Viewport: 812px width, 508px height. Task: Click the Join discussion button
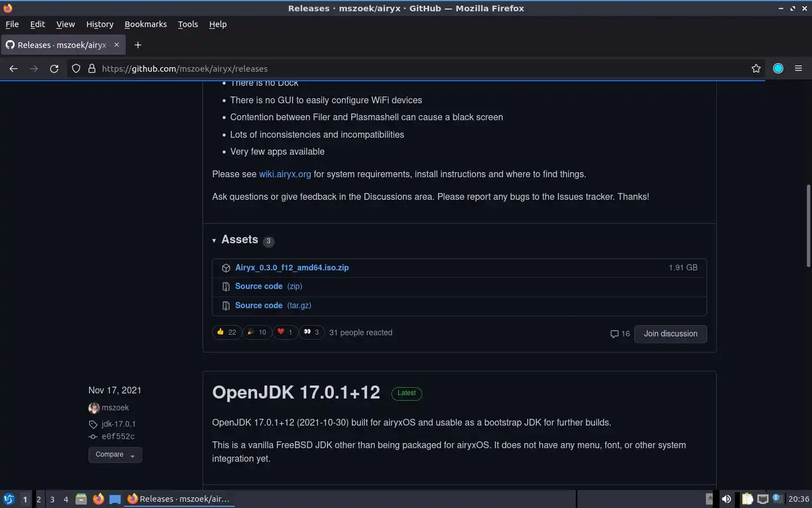tap(670, 334)
